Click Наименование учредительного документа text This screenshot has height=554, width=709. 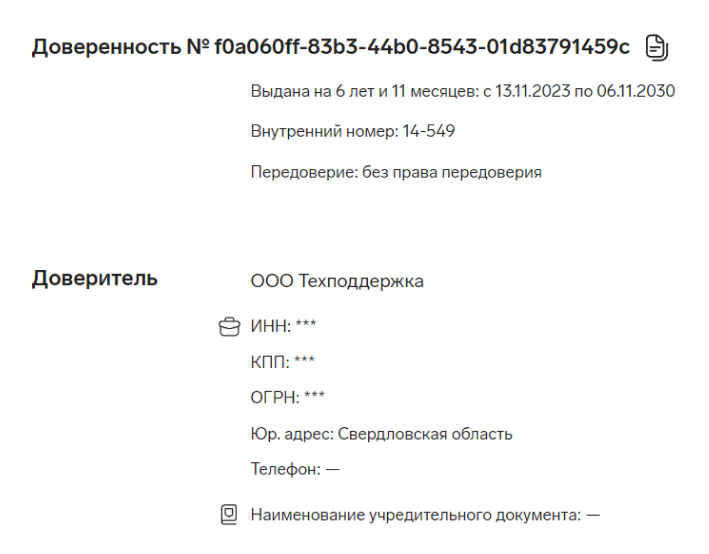[x=416, y=515]
